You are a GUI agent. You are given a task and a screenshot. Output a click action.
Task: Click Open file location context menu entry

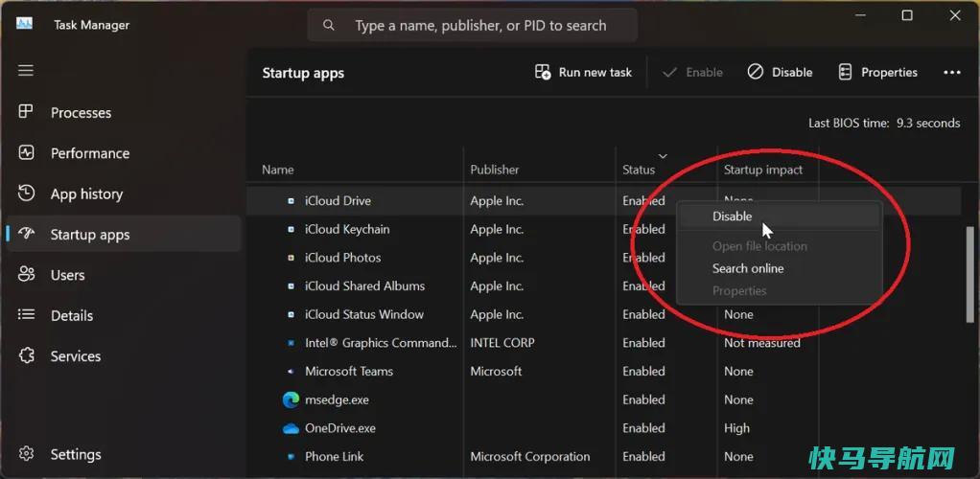click(779, 246)
